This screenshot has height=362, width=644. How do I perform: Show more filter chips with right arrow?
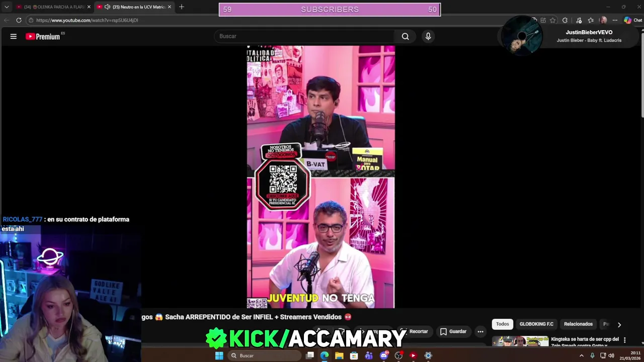click(x=619, y=324)
